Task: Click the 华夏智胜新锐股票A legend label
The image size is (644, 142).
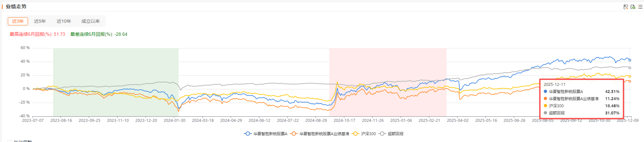Action: point(270,134)
